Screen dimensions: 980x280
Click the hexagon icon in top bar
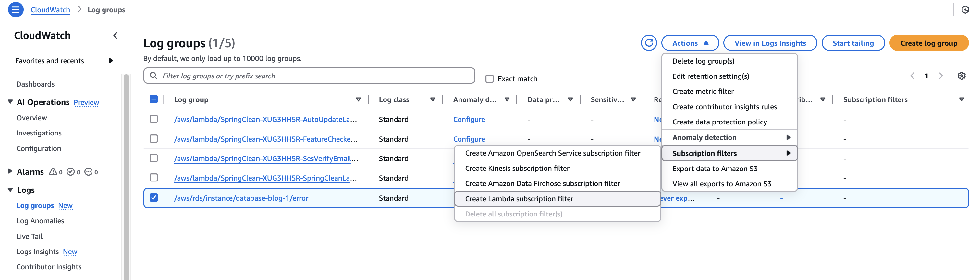coord(965,9)
